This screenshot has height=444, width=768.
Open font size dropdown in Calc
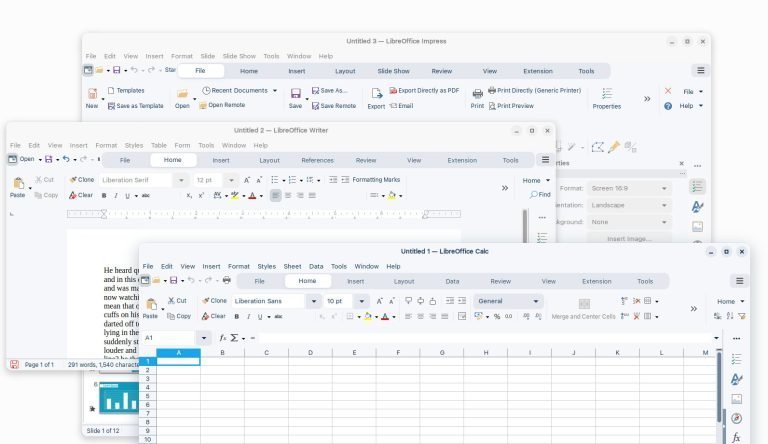[x=361, y=301]
